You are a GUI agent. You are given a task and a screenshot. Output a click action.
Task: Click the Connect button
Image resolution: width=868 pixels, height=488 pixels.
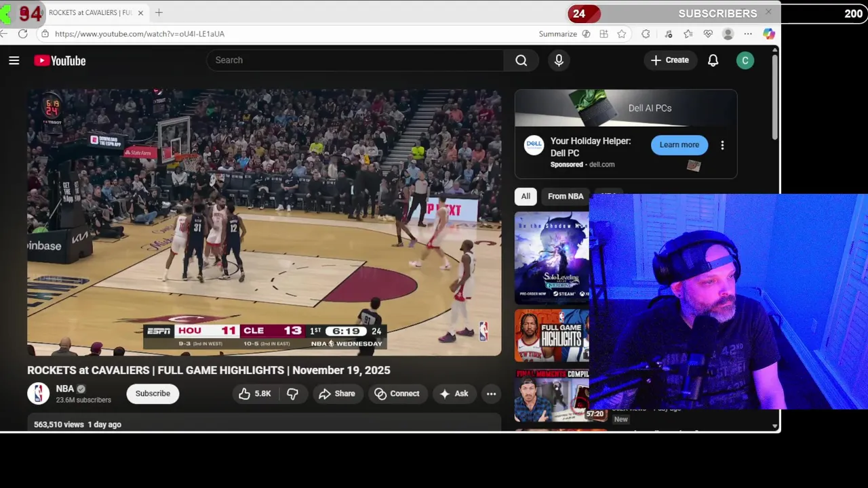[x=397, y=394]
